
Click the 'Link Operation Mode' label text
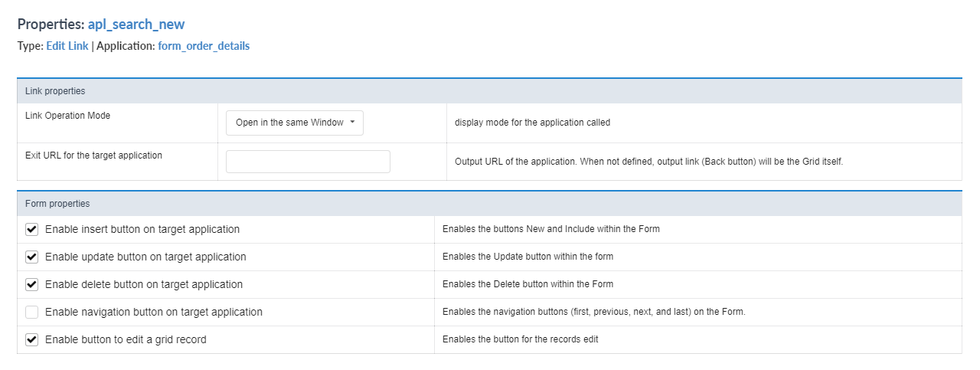[x=68, y=116]
